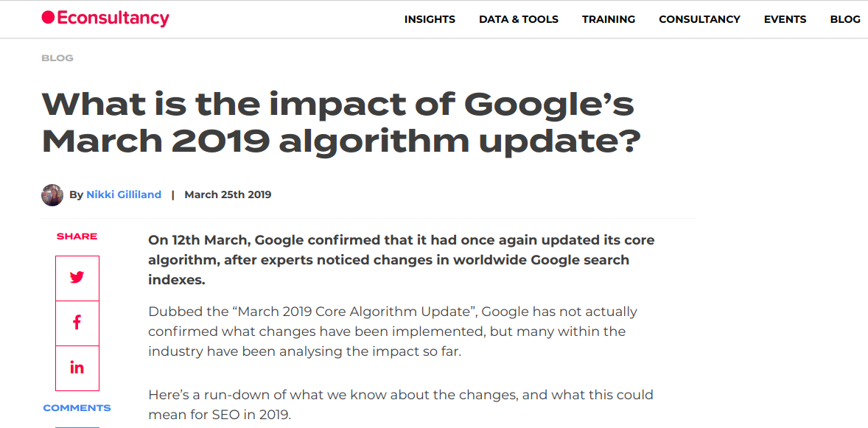Open the Insights menu
The width and height of the screenshot is (868, 428).
pyautogui.click(x=430, y=19)
